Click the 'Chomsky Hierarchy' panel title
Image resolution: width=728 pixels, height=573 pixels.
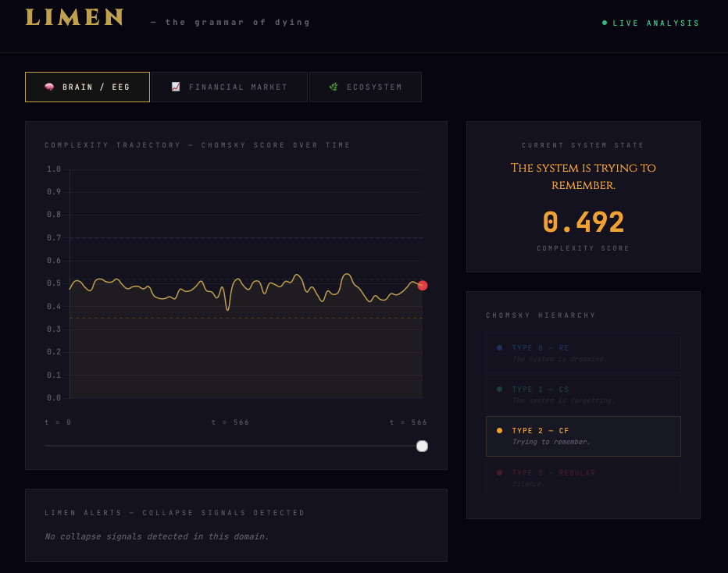pyautogui.click(x=541, y=315)
